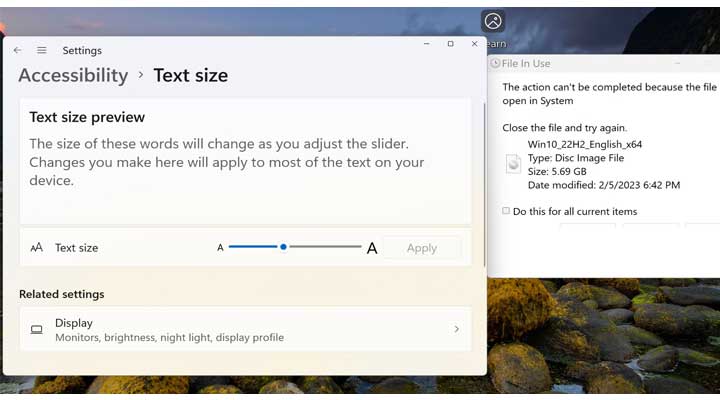The height and width of the screenshot is (400, 720).
Task: Click the Text size AA icon
Action: point(37,248)
